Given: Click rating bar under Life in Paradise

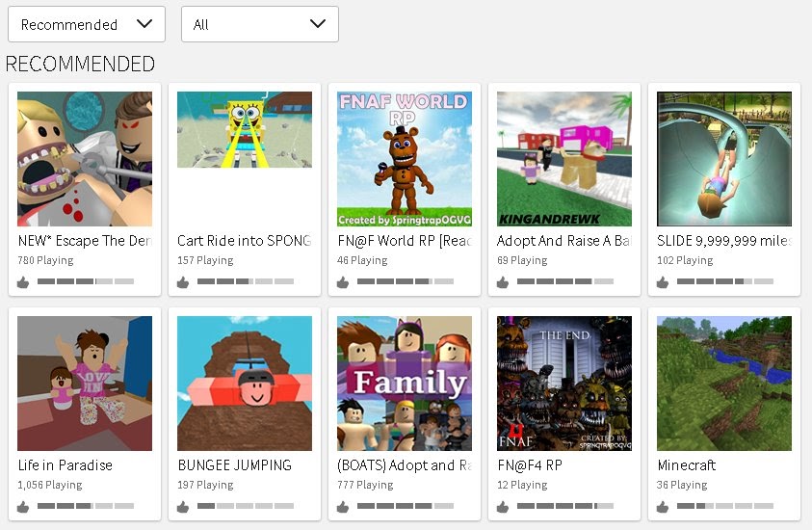Looking at the screenshot, I should click(86, 506).
